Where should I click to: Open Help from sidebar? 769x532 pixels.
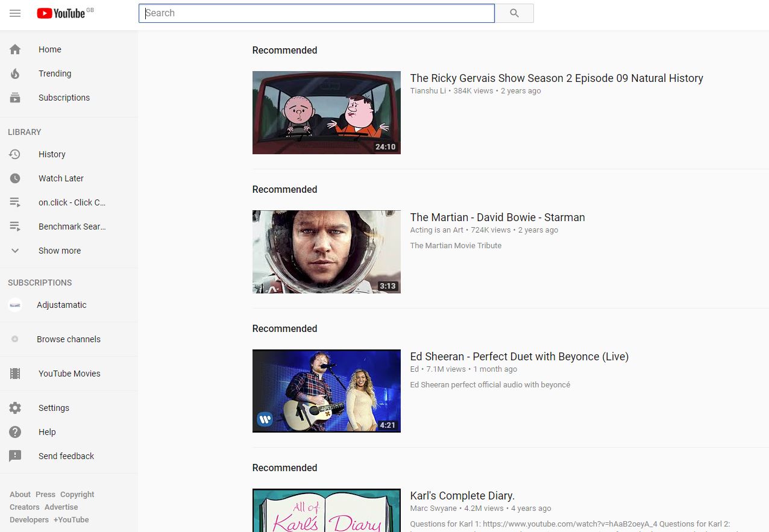pyautogui.click(x=69, y=432)
